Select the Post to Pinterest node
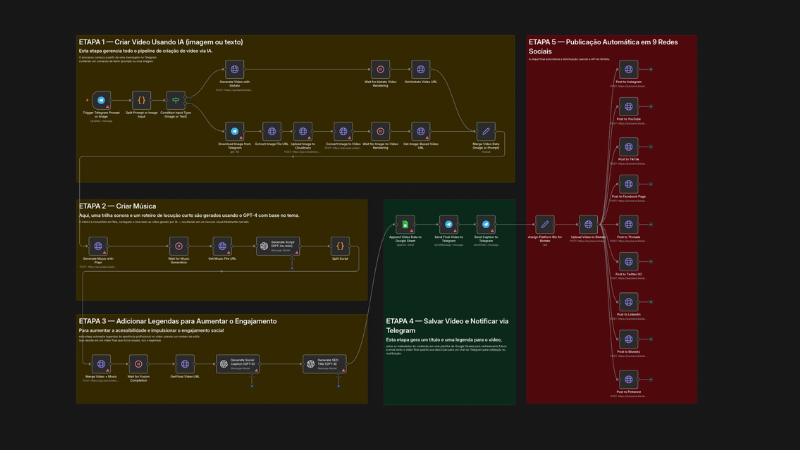Viewport: 800px width, 450px height. click(628, 379)
